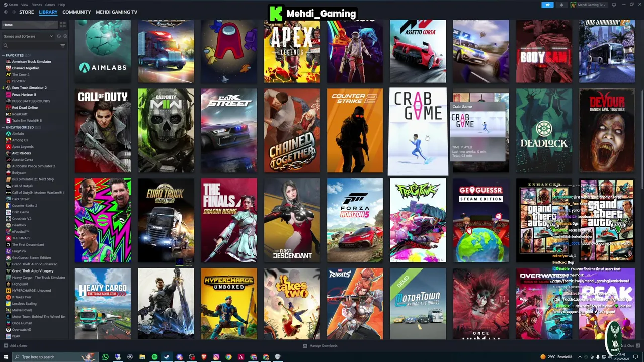644x362 pixels.
Task: Select ARC Raiders in sidebar list
Action: pyautogui.click(x=21, y=153)
